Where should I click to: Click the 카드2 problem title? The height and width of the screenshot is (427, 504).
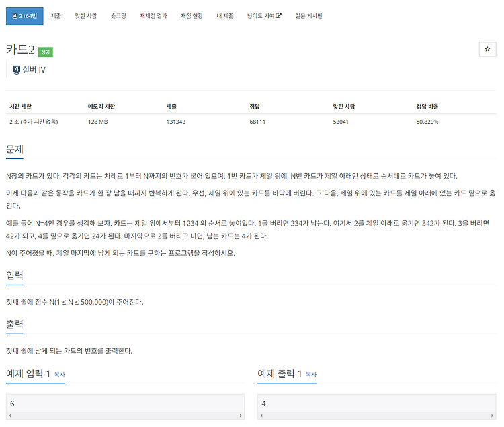pos(20,50)
